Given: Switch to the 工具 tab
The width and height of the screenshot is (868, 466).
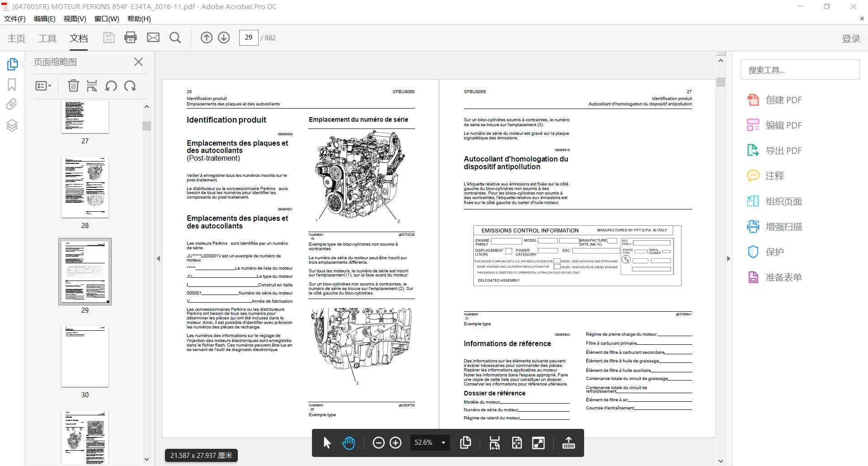Looking at the screenshot, I should (47, 38).
